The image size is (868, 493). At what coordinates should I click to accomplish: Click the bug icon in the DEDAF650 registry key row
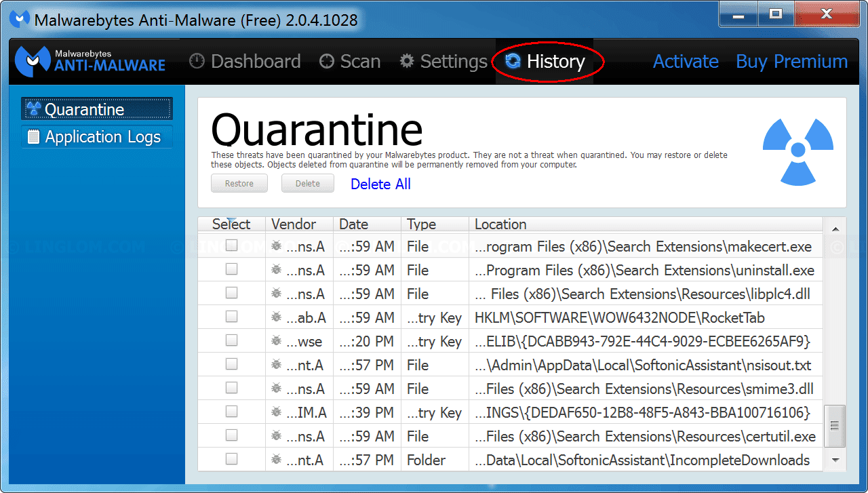[x=276, y=412]
